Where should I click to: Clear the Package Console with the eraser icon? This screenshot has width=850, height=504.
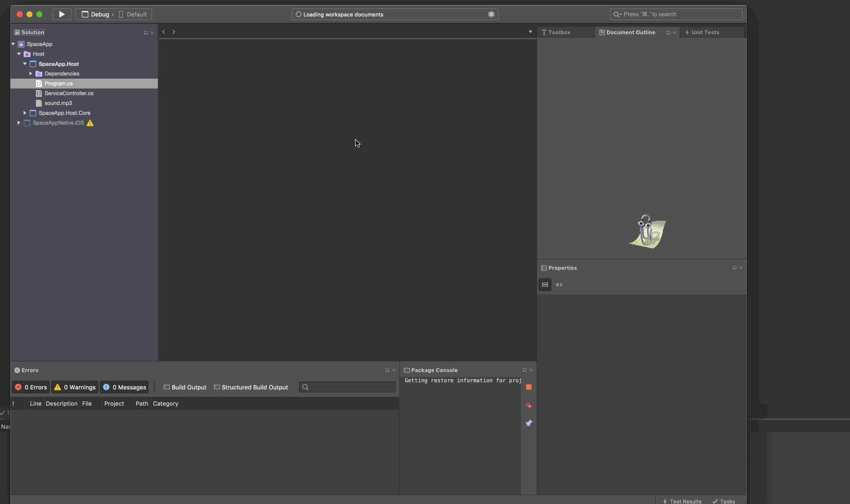(529, 405)
